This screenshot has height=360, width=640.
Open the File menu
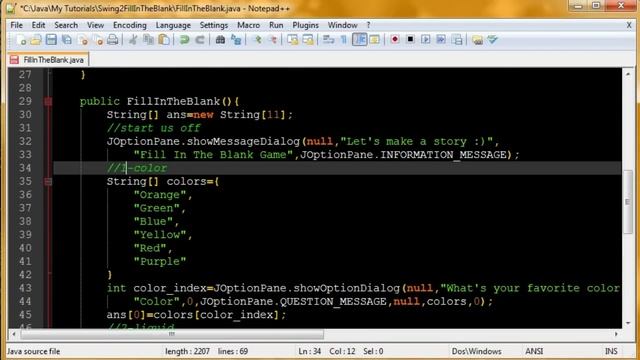16,25
